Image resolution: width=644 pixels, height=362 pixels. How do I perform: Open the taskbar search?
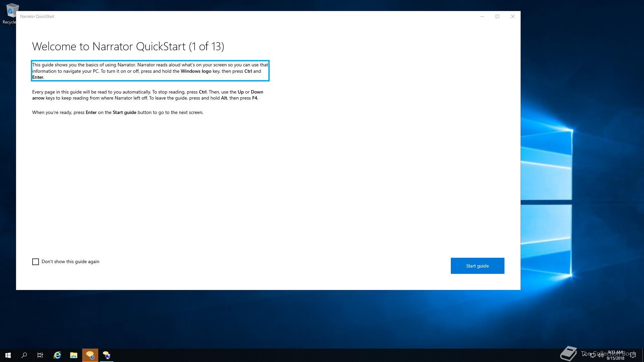pos(24,355)
